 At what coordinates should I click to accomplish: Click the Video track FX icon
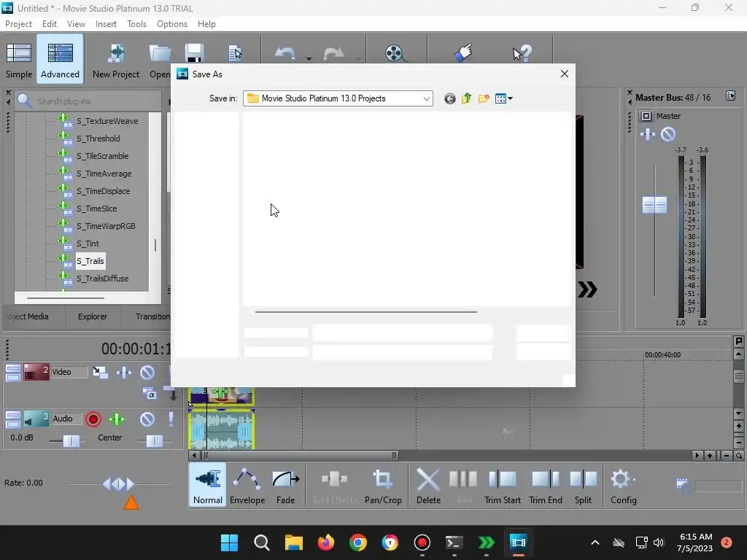[124, 372]
